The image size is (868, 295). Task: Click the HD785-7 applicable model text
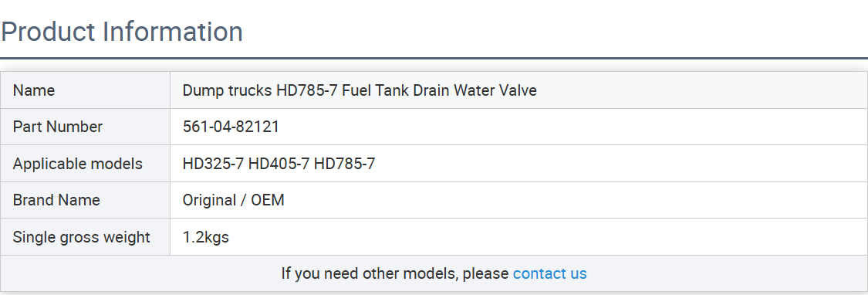(x=344, y=164)
